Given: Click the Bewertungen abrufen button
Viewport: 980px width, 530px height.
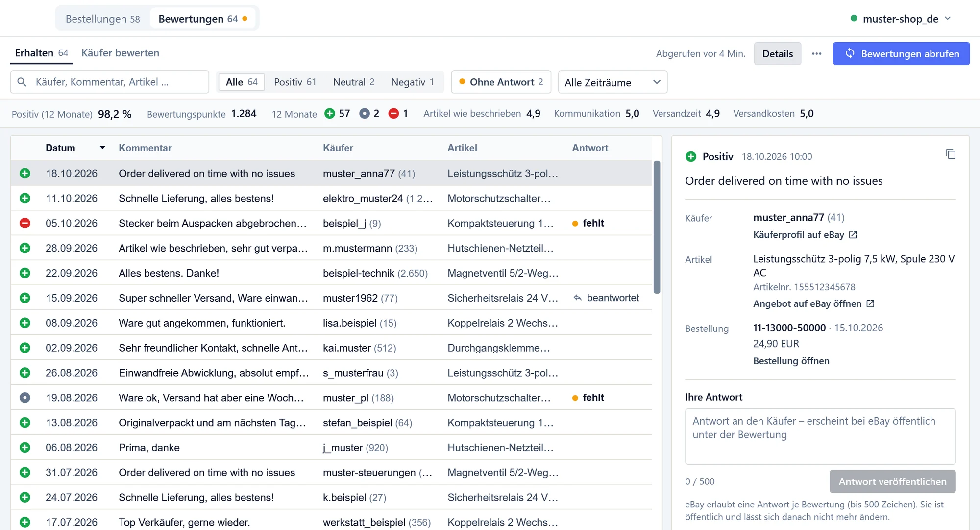Looking at the screenshot, I should pos(901,54).
